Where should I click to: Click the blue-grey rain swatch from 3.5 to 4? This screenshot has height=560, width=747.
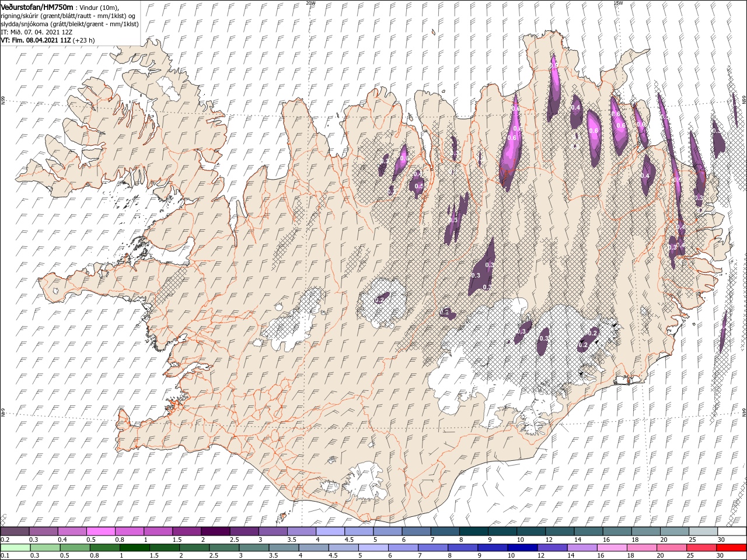pyautogui.click(x=284, y=547)
